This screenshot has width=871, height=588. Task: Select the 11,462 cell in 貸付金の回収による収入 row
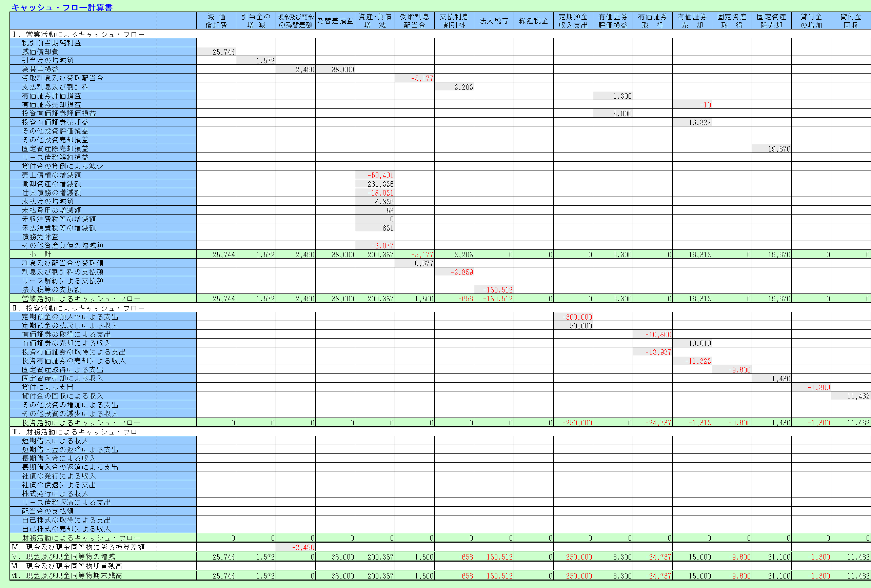pyautogui.click(x=851, y=396)
